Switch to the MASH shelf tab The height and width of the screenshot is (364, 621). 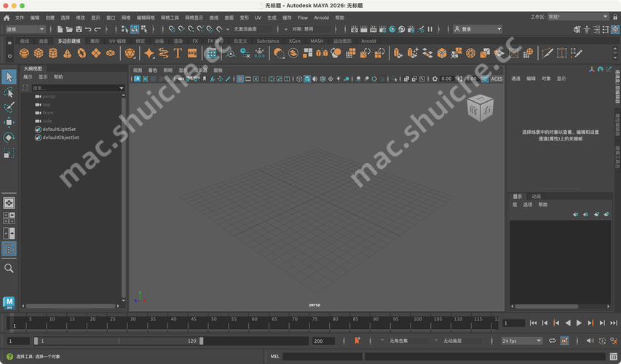pyautogui.click(x=317, y=41)
